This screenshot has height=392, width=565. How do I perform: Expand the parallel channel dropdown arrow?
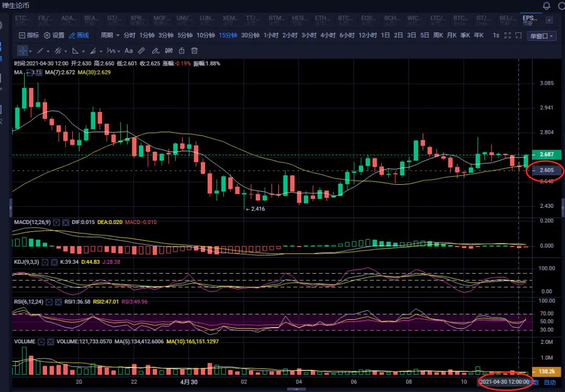coord(65,52)
